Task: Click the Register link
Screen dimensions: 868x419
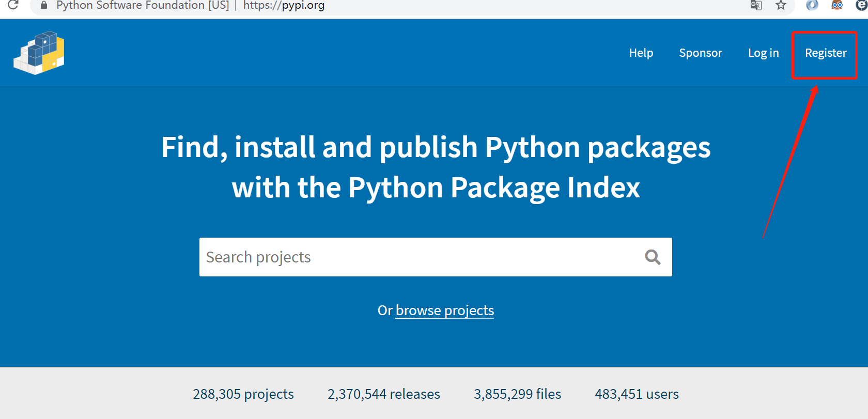Action: pyautogui.click(x=825, y=53)
